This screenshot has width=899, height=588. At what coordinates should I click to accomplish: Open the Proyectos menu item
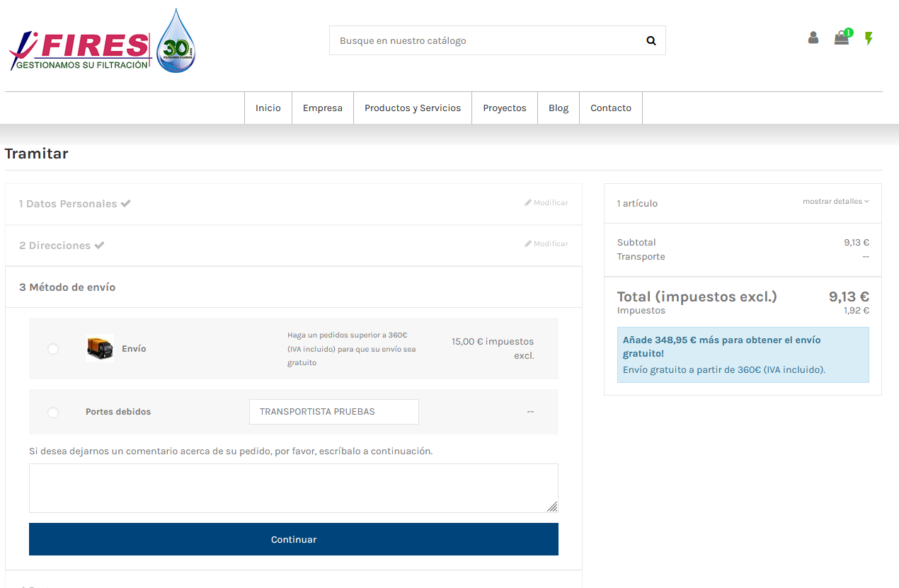pyautogui.click(x=505, y=108)
